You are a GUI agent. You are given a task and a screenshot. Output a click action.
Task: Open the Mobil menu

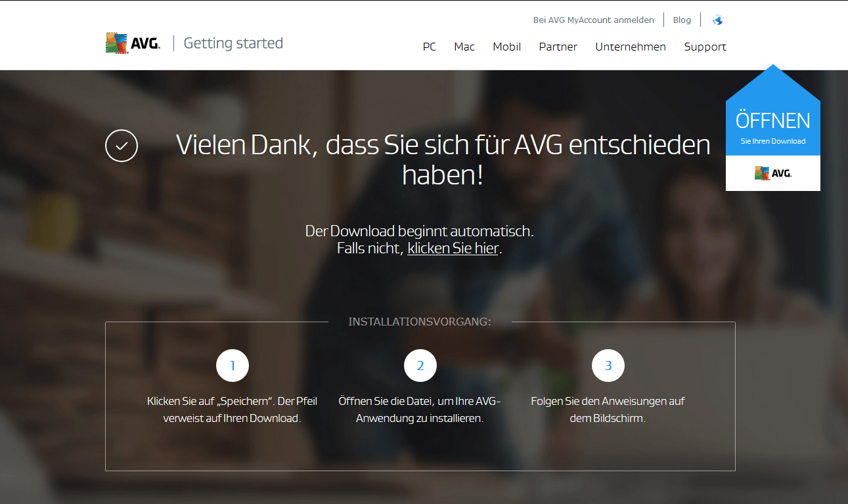(x=507, y=47)
